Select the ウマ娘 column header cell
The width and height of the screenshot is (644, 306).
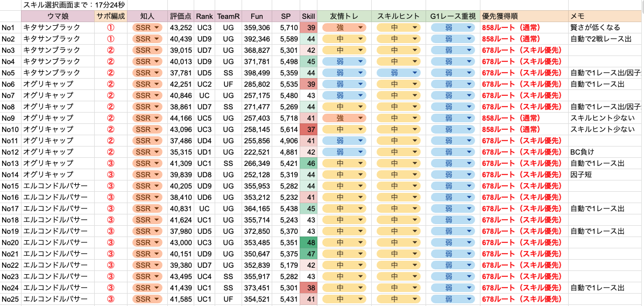click(58, 17)
